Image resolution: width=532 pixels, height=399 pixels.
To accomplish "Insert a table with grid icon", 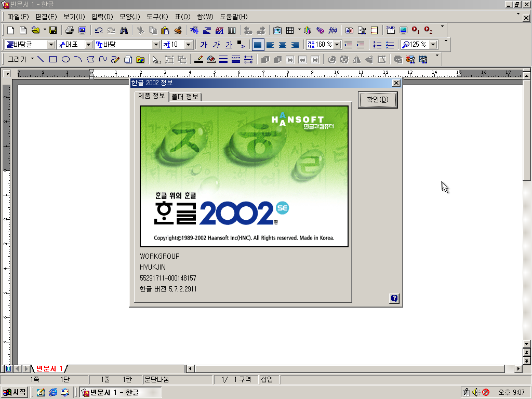I will (290, 31).
